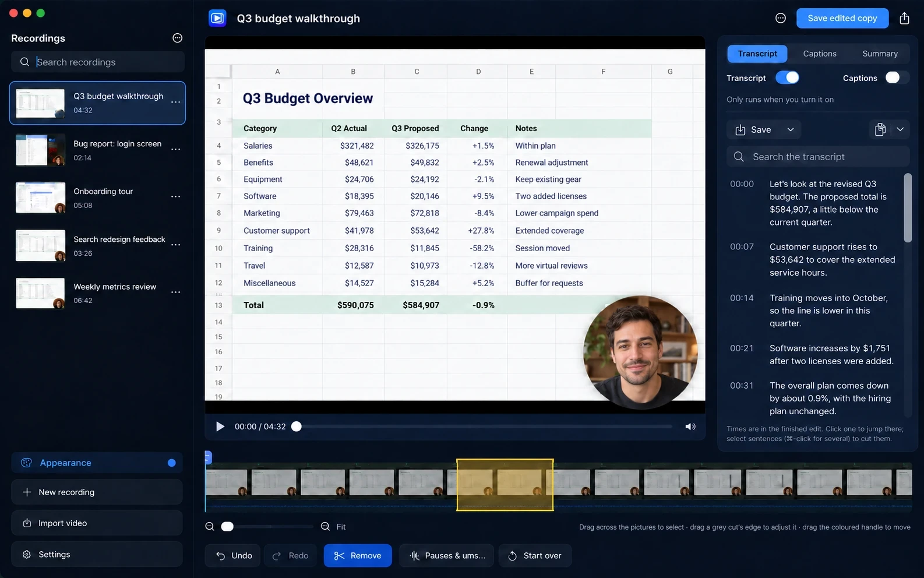Image resolution: width=924 pixels, height=578 pixels.
Task: Open options for Search redesign feedback
Action: tap(175, 245)
